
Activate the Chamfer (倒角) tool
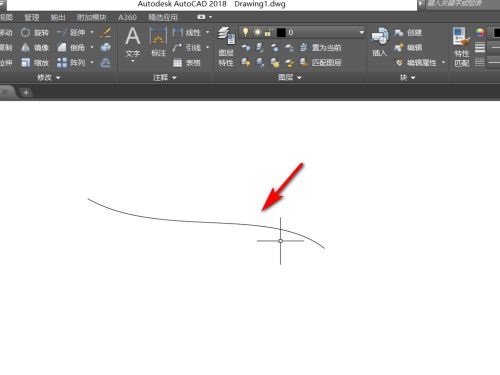[x=71, y=48]
